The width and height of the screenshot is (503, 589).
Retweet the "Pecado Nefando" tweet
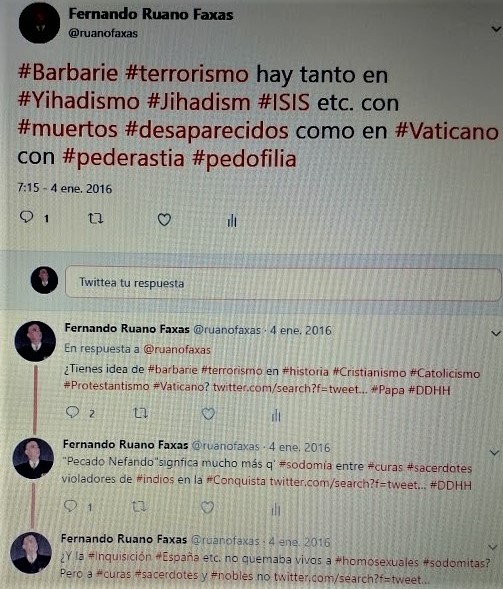pyautogui.click(x=139, y=507)
